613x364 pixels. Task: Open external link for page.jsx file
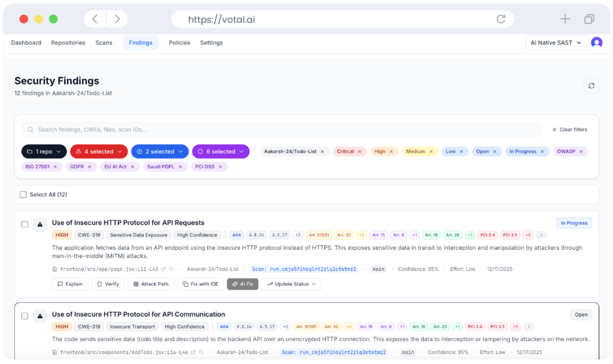(163, 269)
